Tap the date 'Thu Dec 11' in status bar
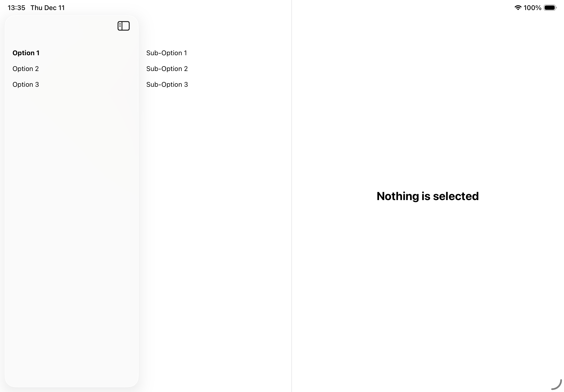 click(47, 8)
